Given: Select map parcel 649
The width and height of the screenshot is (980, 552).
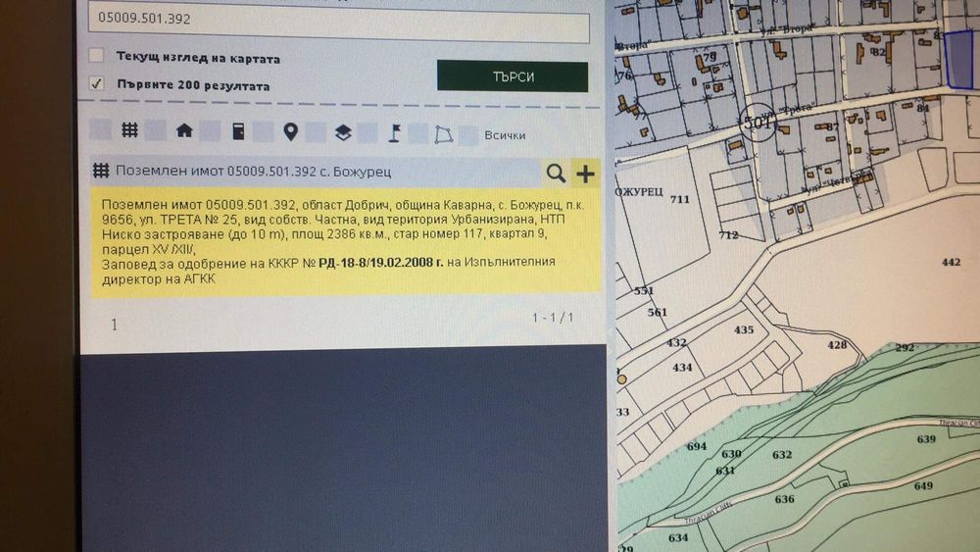Looking at the screenshot, I should point(923,485).
